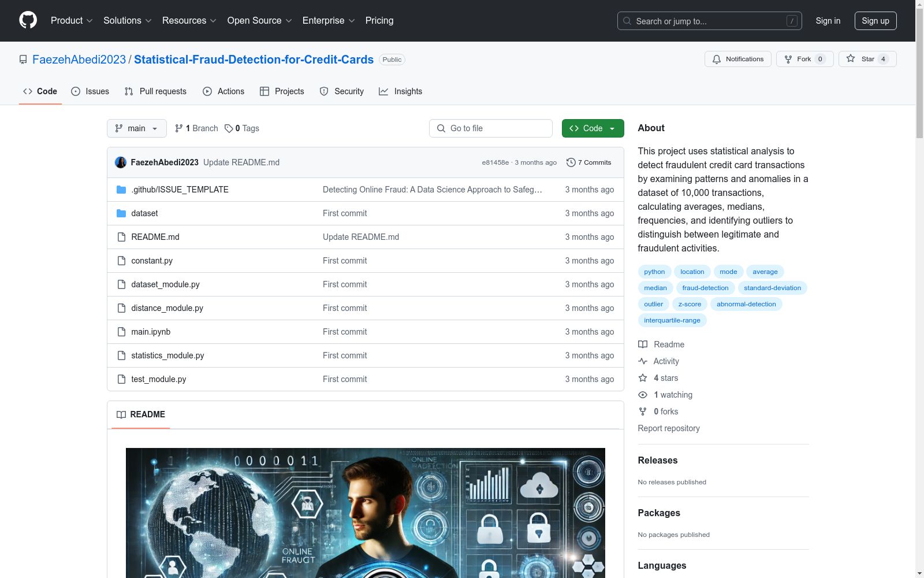Click the average topic tag
Image resolution: width=924 pixels, height=578 pixels.
pos(765,272)
